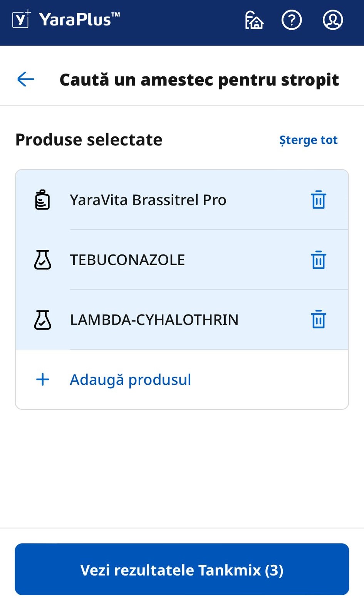
Task: Remove TEBUCONAZOLE using its trash icon
Action: (318, 260)
